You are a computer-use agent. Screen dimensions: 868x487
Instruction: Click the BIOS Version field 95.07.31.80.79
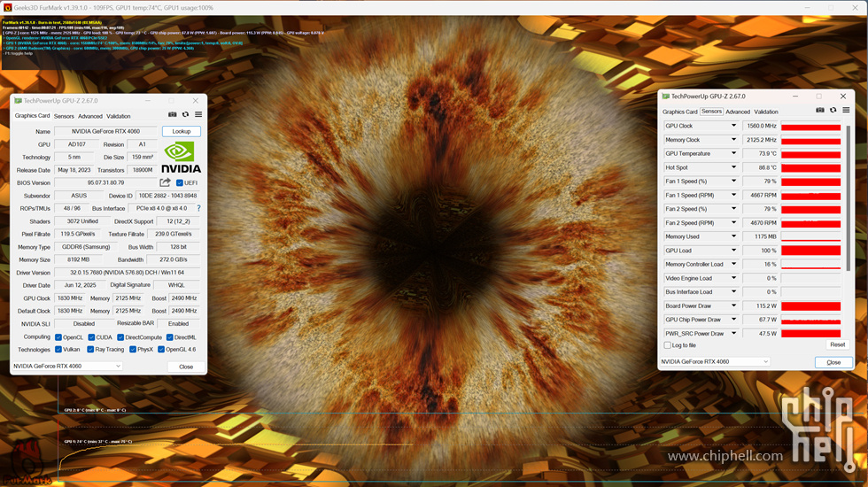[105, 182]
